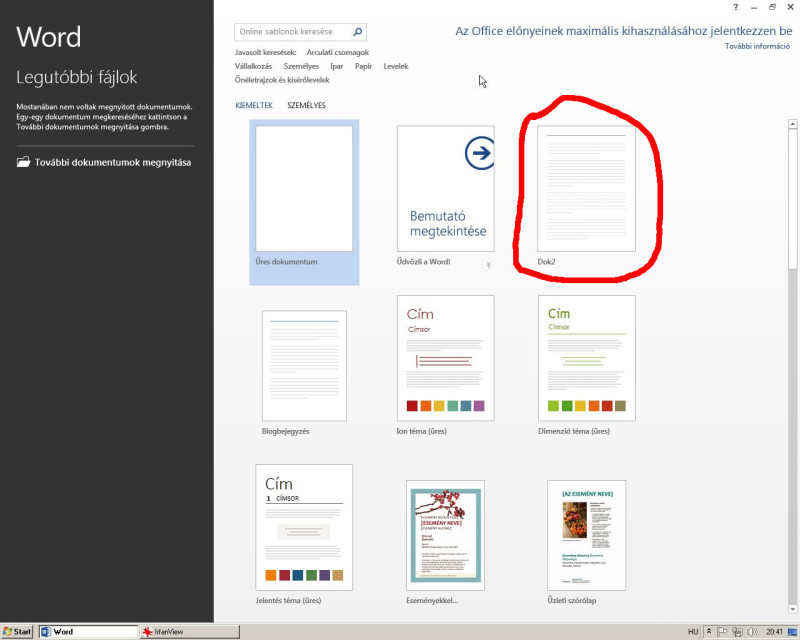Switch to Word in the taskbar
Viewport: 800px width, 640px height.
pyautogui.click(x=88, y=632)
